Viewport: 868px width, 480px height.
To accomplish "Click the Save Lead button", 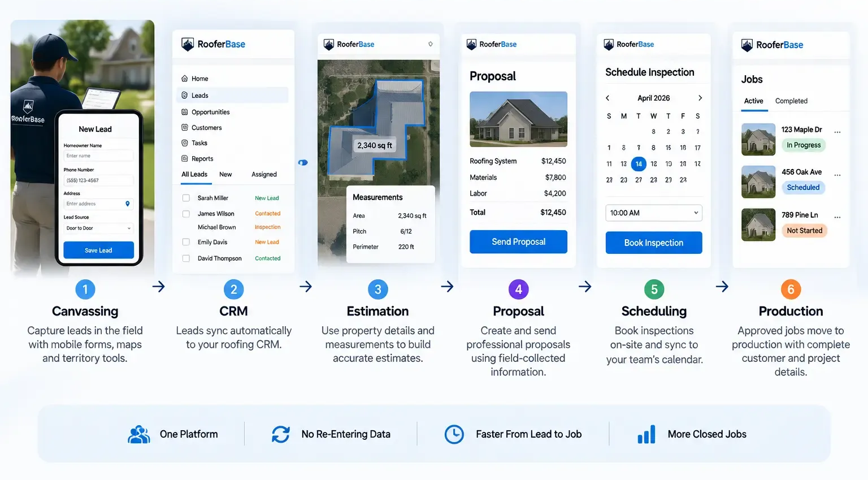I will coord(98,250).
